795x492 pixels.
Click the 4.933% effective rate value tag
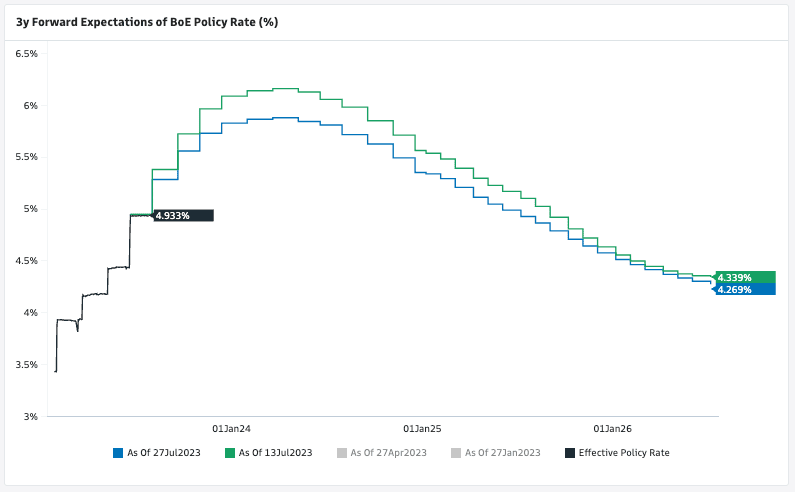[x=183, y=215]
